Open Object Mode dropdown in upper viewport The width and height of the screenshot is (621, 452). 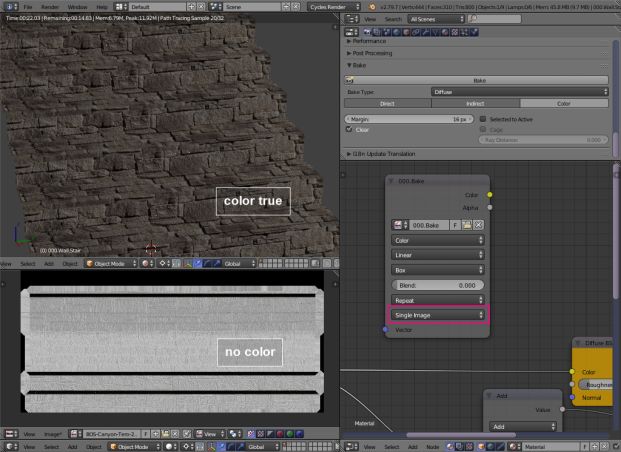coord(110,263)
